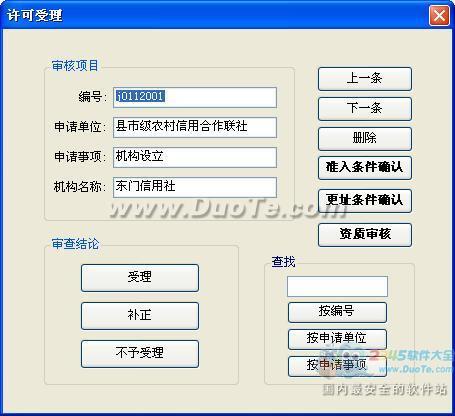Choose 受理 as the review conclusion
Image resolution: width=455 pixels, height=416 pixels.
(x=140, y=278)
